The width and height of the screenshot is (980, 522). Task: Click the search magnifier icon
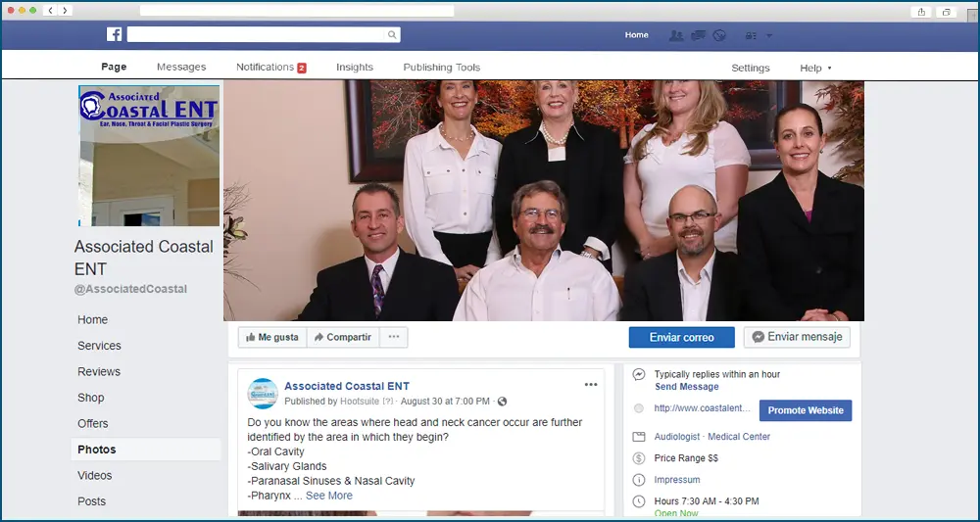(392, 35)
